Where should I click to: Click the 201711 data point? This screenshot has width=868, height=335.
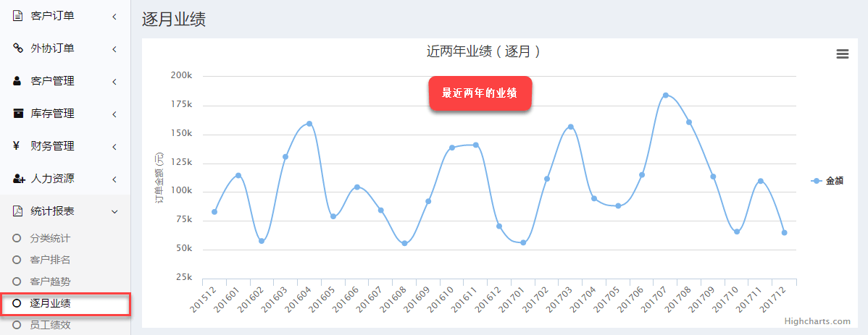point(761,181)
